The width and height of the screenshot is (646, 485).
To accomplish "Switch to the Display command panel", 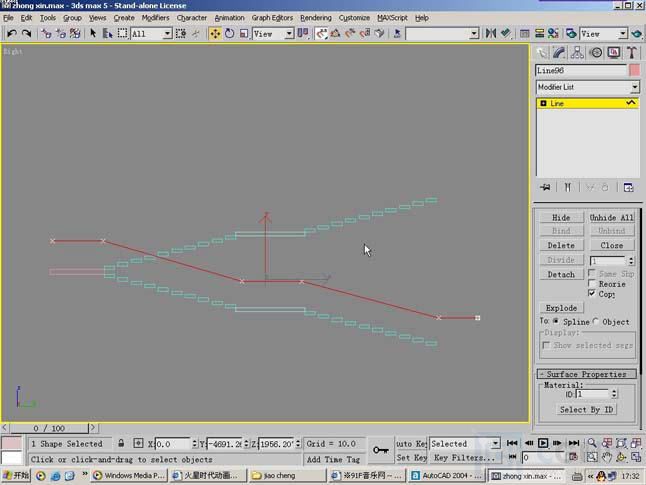I will click(x=614, y=53).
